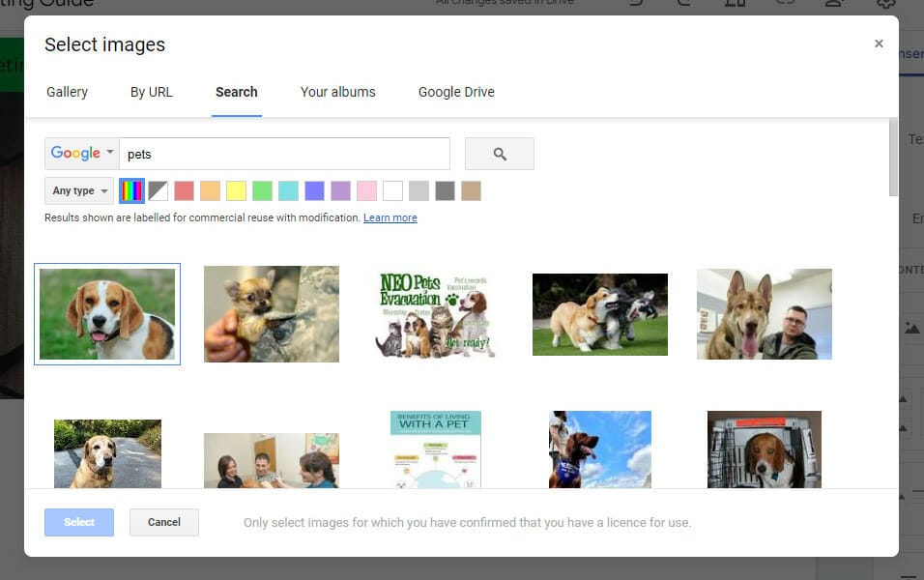Click the undo icon in the toolbar
924x580 pixels.
pyautogui.click(x=636, y=3)
